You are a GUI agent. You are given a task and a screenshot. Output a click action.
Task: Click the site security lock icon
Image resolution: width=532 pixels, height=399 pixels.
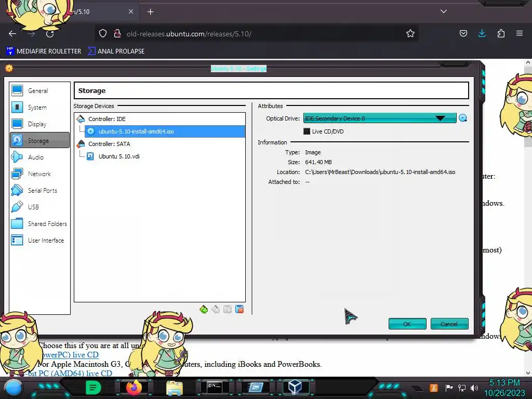[x=117, y=33]
